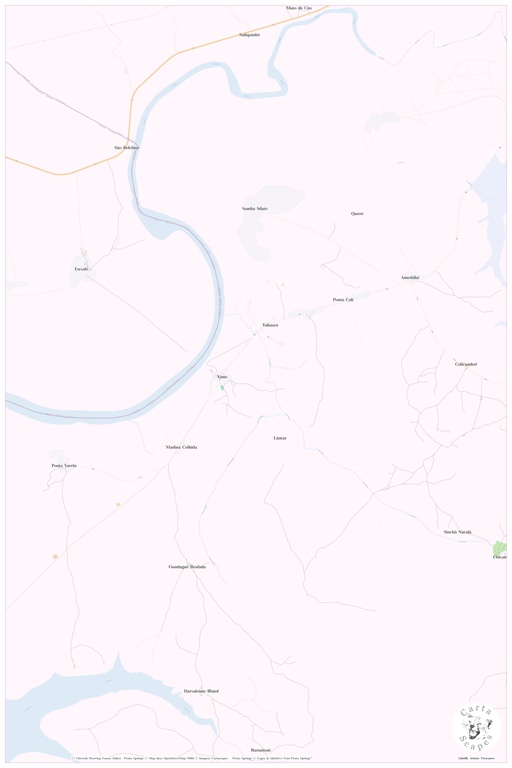Select the Taliuara place label

click(270, 325)
